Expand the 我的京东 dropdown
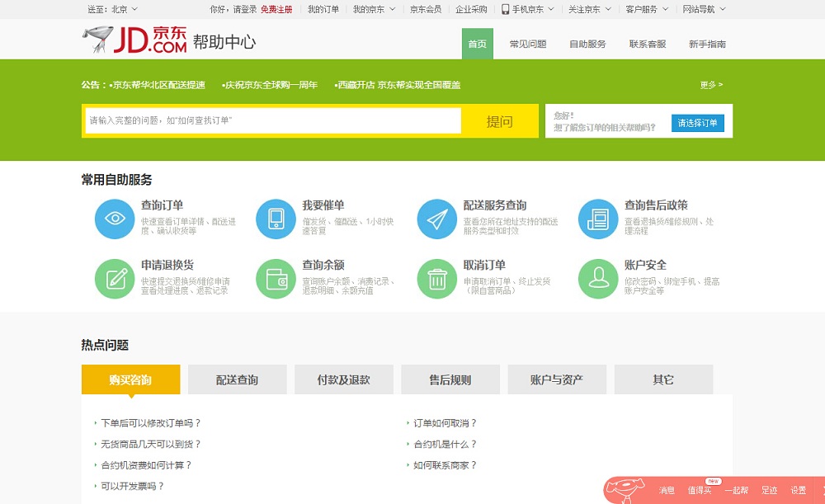825x504 pixels. (x=374, y=9)
